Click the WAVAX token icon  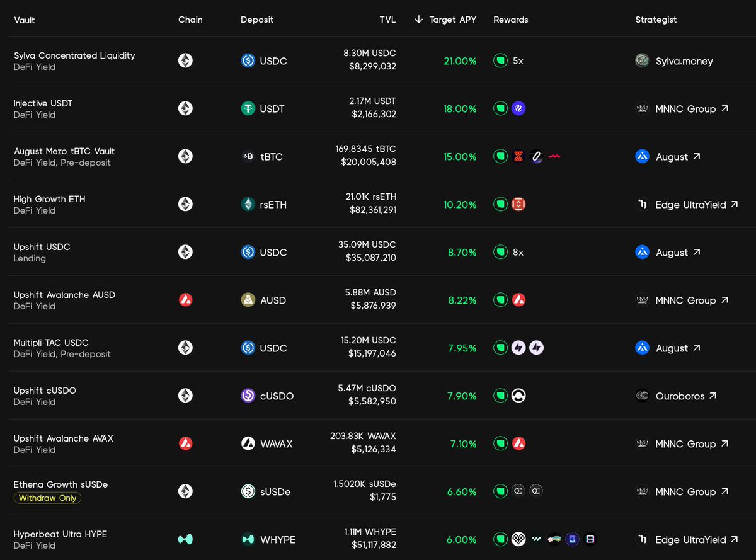click(248, 443)
